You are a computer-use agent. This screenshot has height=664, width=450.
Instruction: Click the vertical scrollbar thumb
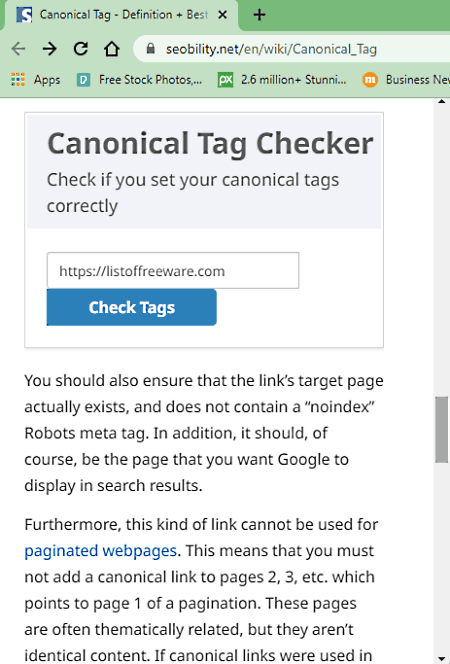click(x=442, y=430)
